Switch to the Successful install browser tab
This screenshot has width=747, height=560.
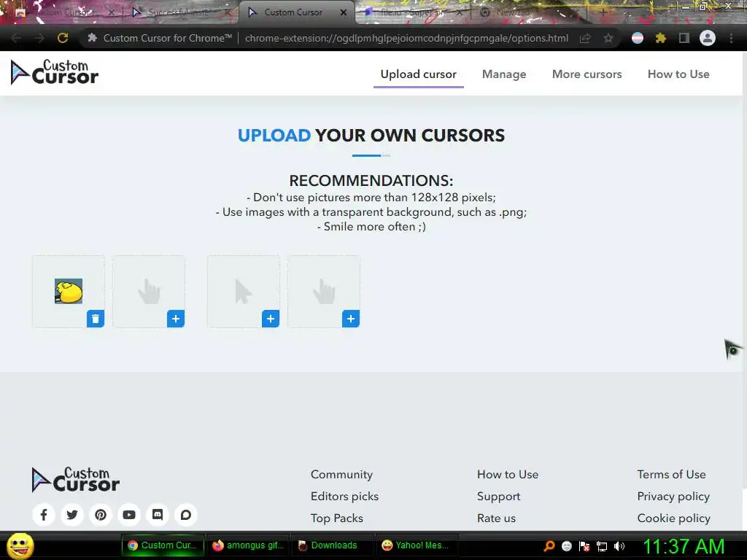[179, 12]
